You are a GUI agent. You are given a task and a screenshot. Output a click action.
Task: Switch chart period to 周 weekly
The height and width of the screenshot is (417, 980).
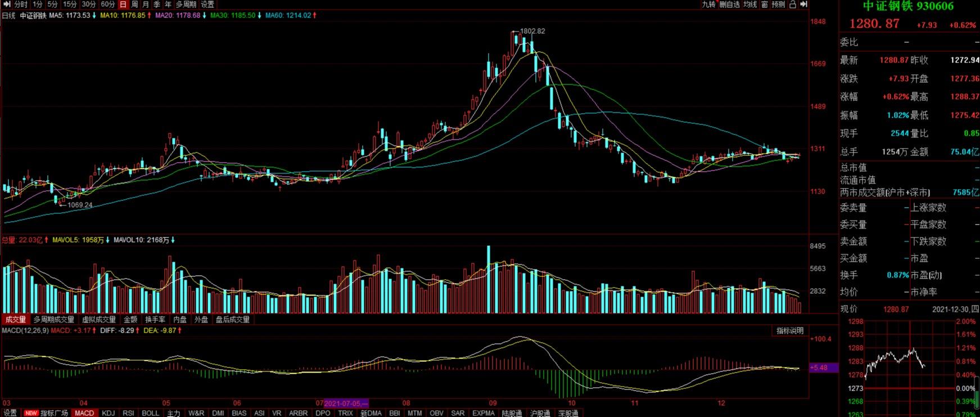(135, 5)
